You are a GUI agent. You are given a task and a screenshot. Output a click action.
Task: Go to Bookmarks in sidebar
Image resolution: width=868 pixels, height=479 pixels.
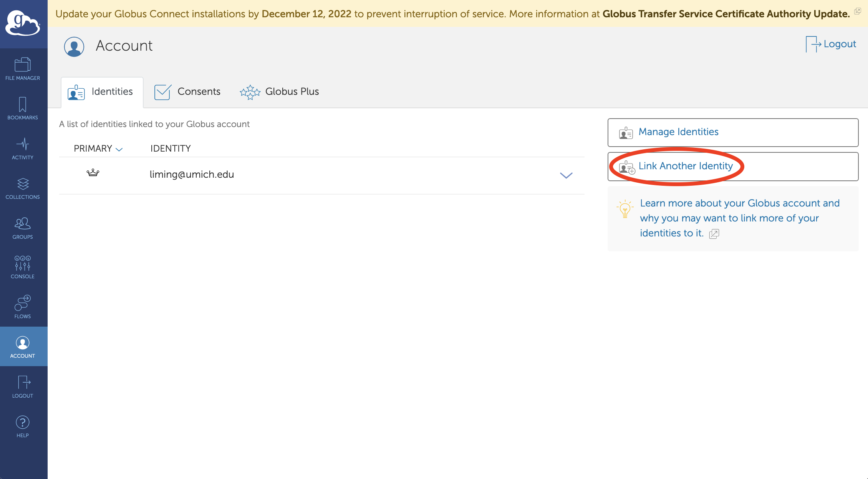(23, 109)
